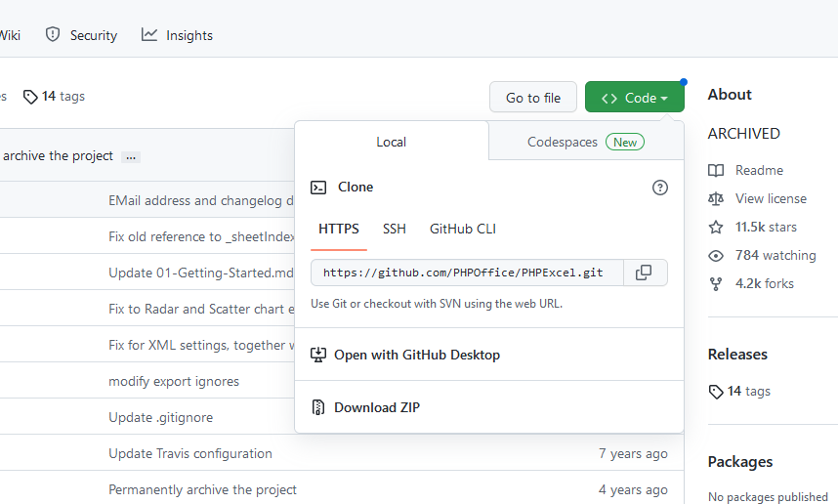Click the clone URL text field
Image resolution: width=838 pixels, height=504 pixels.
467,273
